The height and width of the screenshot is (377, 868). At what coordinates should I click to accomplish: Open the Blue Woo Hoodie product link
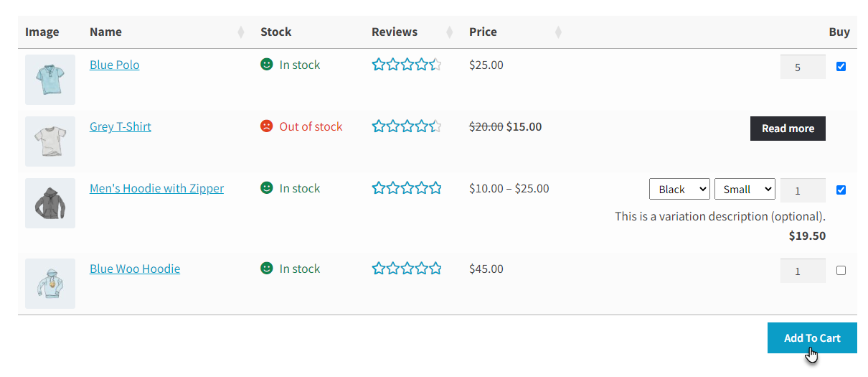click(135, 269)
